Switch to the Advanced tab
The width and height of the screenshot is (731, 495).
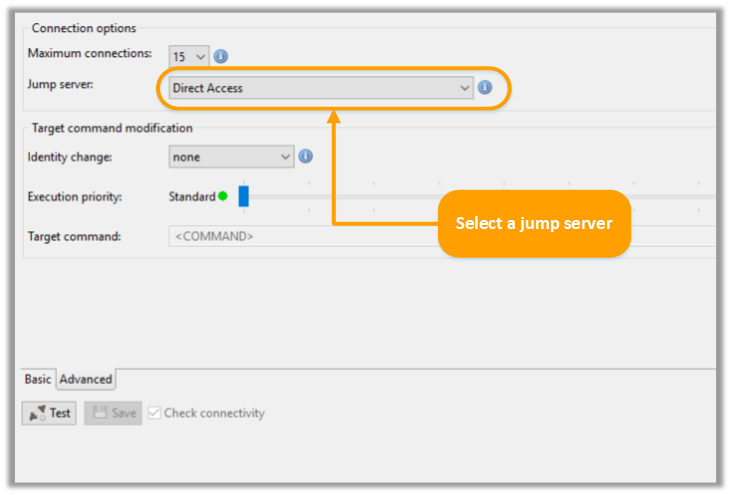coord(86,379)
